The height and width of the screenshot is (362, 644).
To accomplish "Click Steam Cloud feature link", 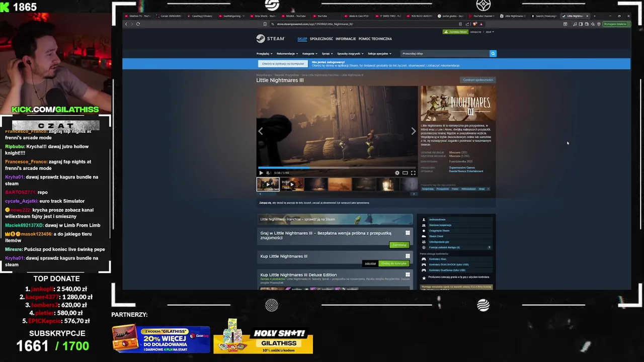I will coord(436,236).
